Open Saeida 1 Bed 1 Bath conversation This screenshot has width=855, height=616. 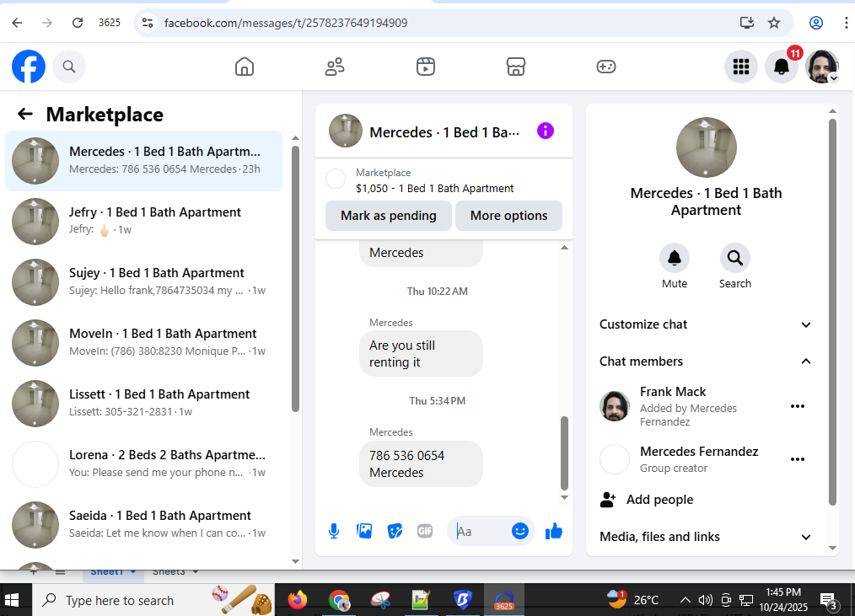tap(144, 524)
